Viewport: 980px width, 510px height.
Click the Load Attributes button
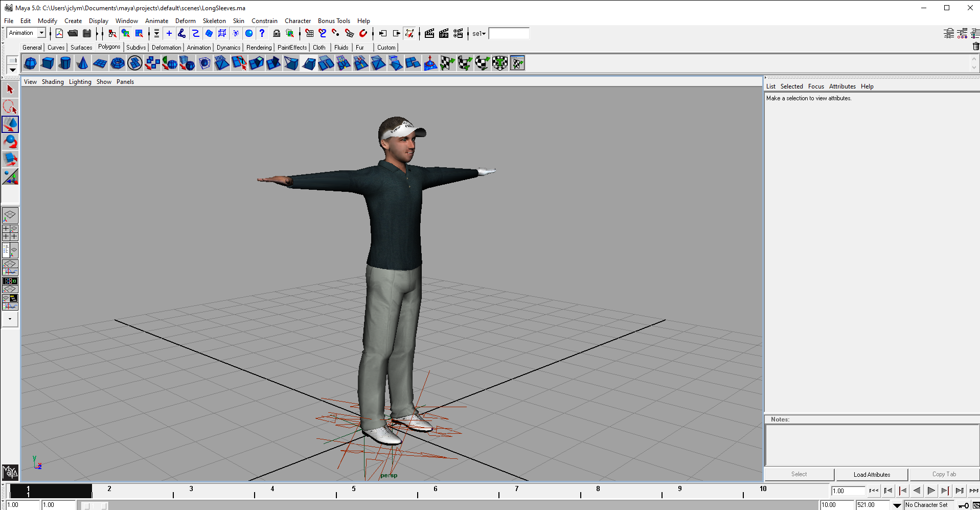872,475
